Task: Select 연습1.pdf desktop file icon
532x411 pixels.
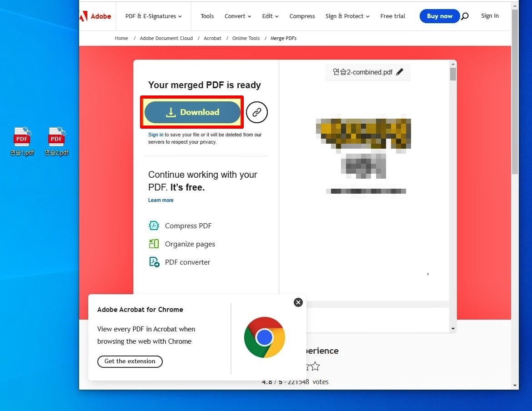Action: (x=22, y=141)
